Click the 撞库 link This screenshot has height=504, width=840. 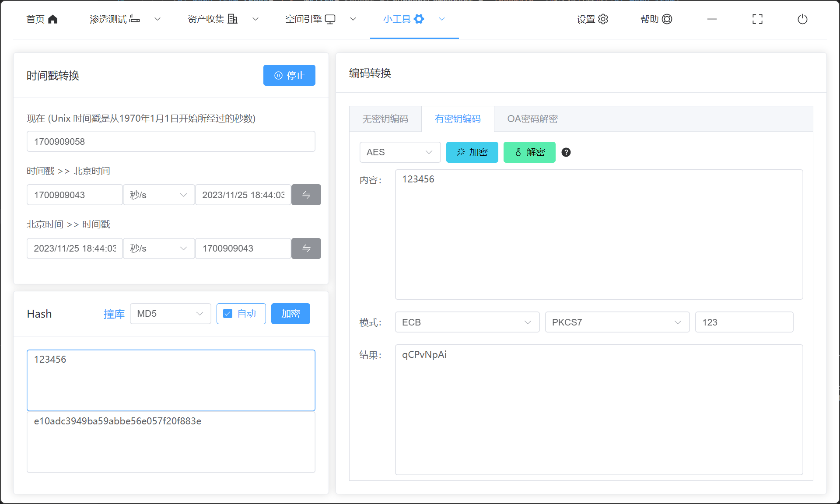coord(114,314)
